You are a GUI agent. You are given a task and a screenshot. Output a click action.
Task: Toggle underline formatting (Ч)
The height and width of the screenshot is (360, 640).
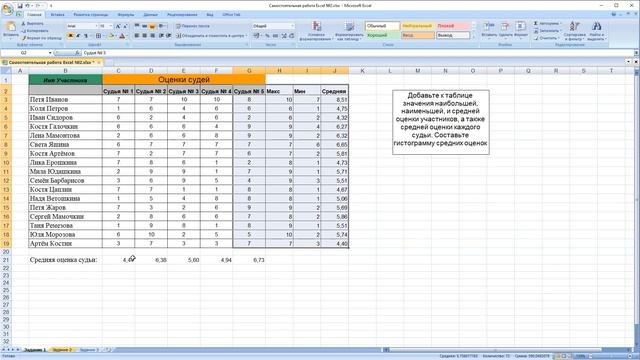[x=86, y=36]
